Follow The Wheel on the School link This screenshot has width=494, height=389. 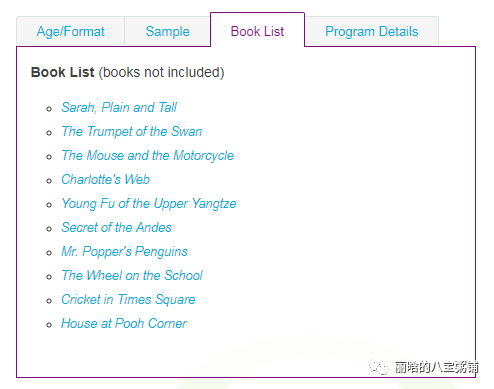(x=132, y=275)
